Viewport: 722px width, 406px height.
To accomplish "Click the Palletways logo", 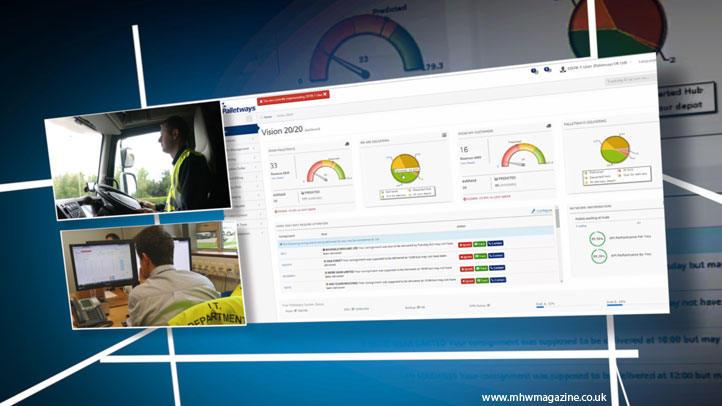I will click(239, 110).
